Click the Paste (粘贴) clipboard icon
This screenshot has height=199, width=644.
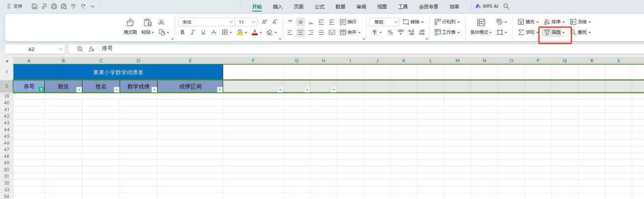pyautogui.click(x=147, y=22)
